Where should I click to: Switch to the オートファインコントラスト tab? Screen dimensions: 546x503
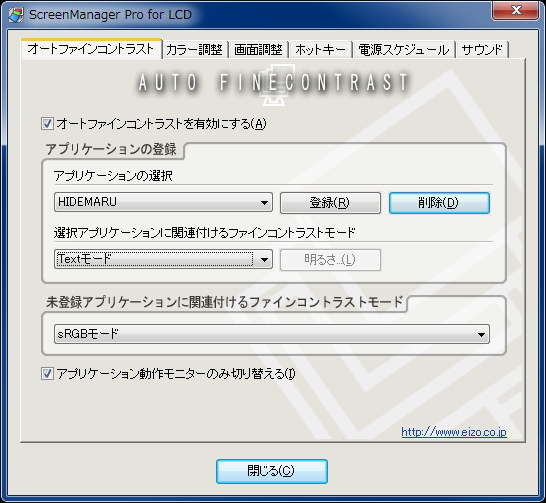pos(91,49)
